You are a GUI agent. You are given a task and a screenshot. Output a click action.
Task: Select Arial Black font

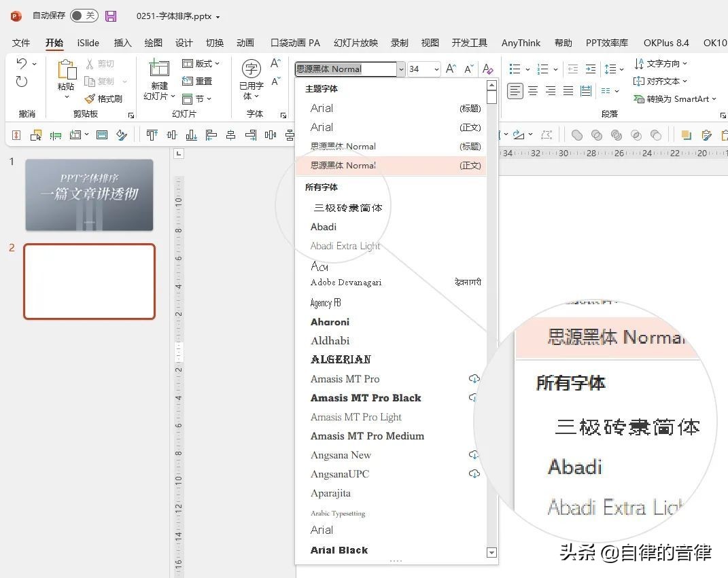pos(391,550)
